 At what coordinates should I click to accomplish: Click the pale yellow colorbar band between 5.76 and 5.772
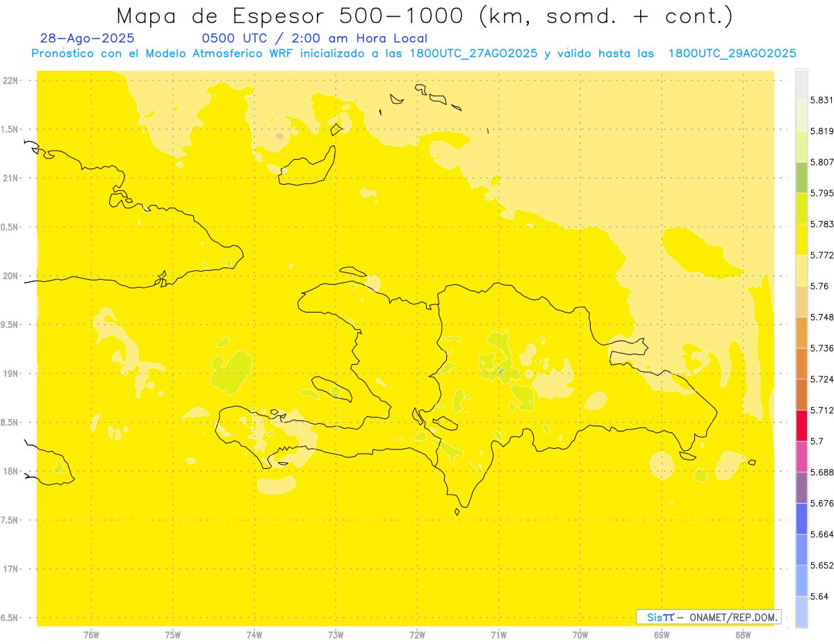[x=801, y=271]
